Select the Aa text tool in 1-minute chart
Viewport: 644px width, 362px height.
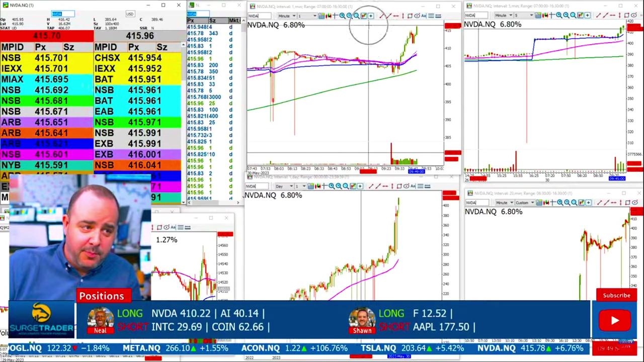[x=423, y=16]
